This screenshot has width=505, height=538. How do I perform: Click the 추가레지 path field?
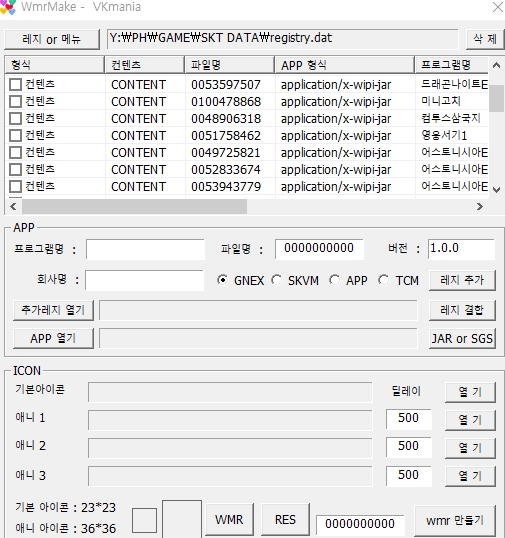[258, 310]
